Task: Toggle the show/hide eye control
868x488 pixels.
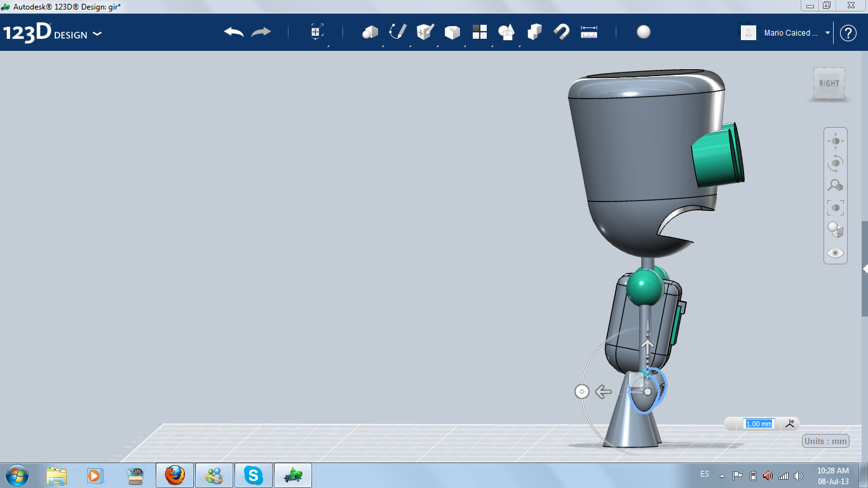Action: coord(836,253)
